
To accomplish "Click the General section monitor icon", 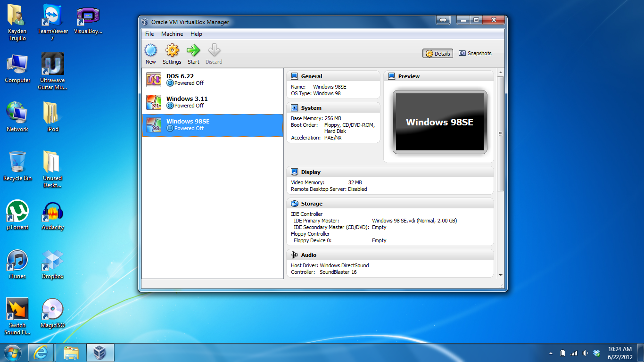I will [x=295, y=76].
